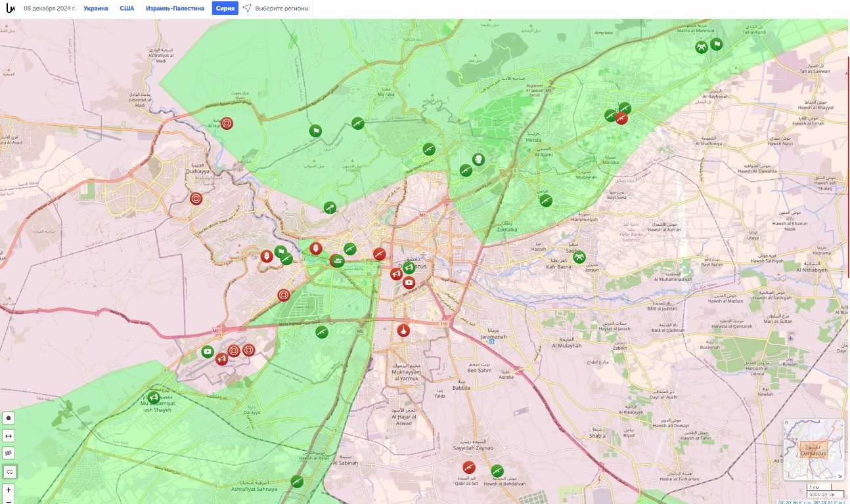Open the green flag marker near Mazra at Mahmud
Screen dimensions: 850x504
(x=716, y=45)
